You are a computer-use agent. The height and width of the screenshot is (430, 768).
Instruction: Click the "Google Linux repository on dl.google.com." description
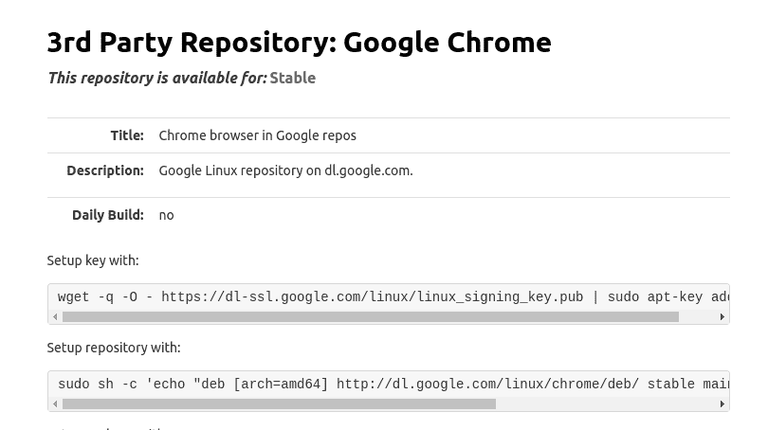(x=285, y=170)
